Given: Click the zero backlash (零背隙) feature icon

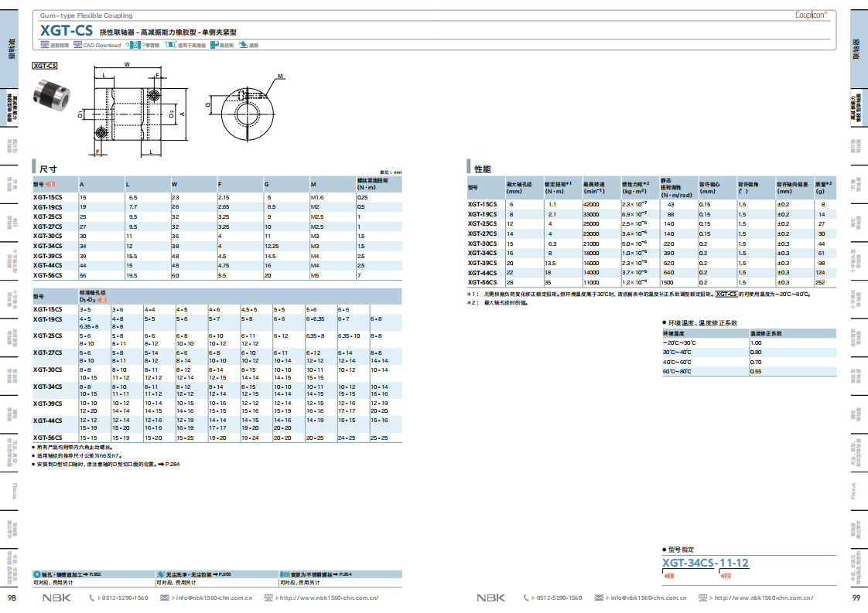Looking at the screenshot, I should click(x=135, y=45).
